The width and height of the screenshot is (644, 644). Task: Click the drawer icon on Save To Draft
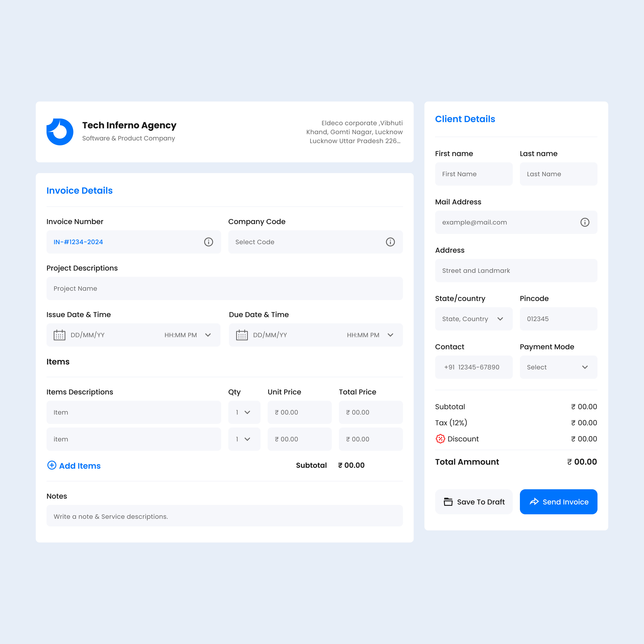[448, 502]
